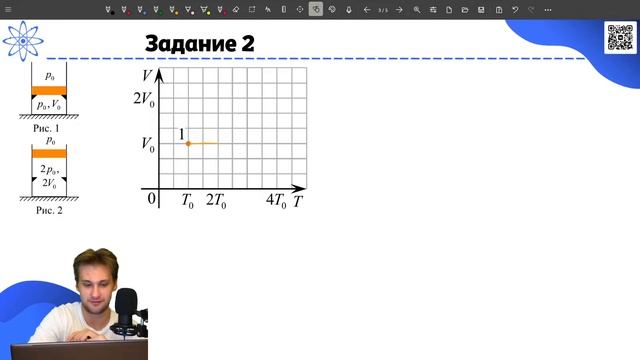Select the blue pen tool
640x360 pixels.
tap(142, 10)
